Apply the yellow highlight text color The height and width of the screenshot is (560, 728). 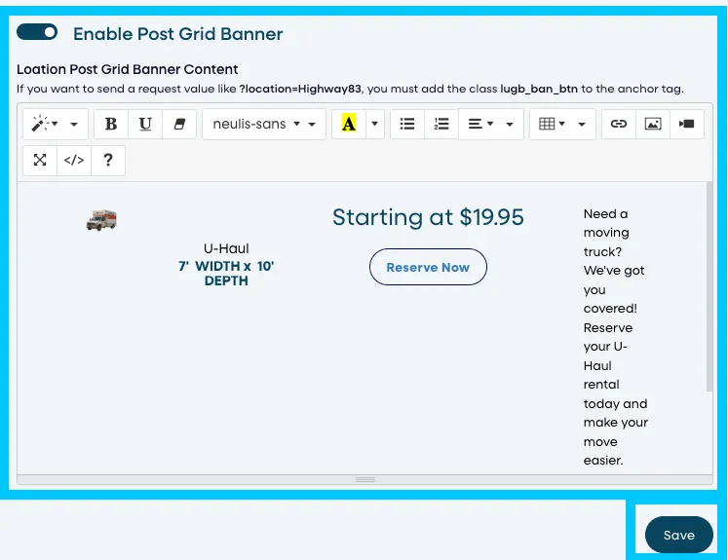point(349,124)
